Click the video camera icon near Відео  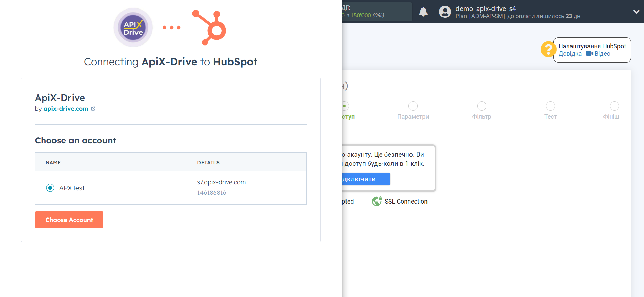[590, 54]
